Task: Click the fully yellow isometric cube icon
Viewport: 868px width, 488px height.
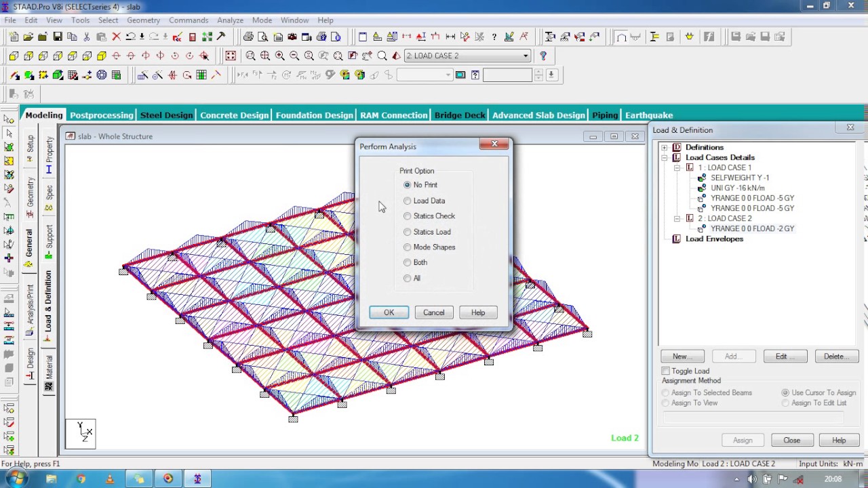Action: coord(102,56)
